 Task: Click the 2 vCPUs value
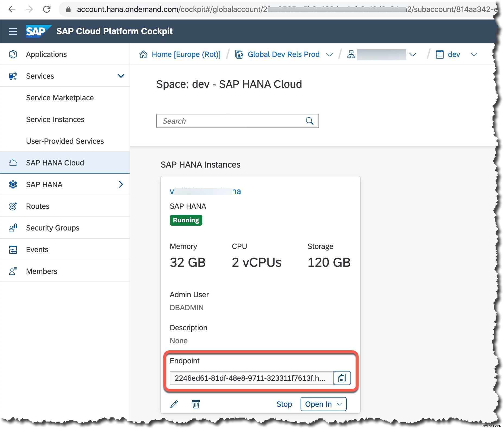pyautogui.click(x=257, y=262)
